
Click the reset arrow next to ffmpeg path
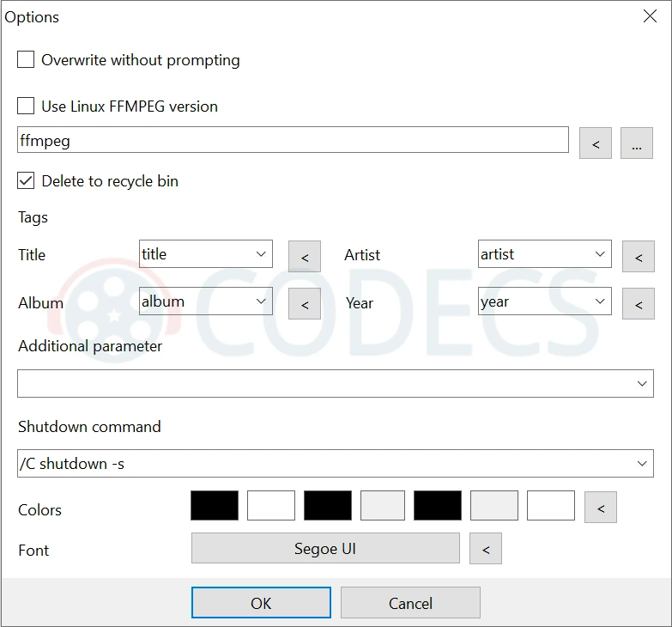(x=596, y=143)
